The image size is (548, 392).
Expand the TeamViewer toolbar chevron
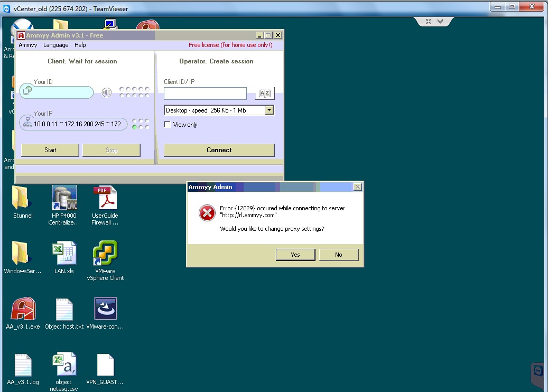[440, 21]
